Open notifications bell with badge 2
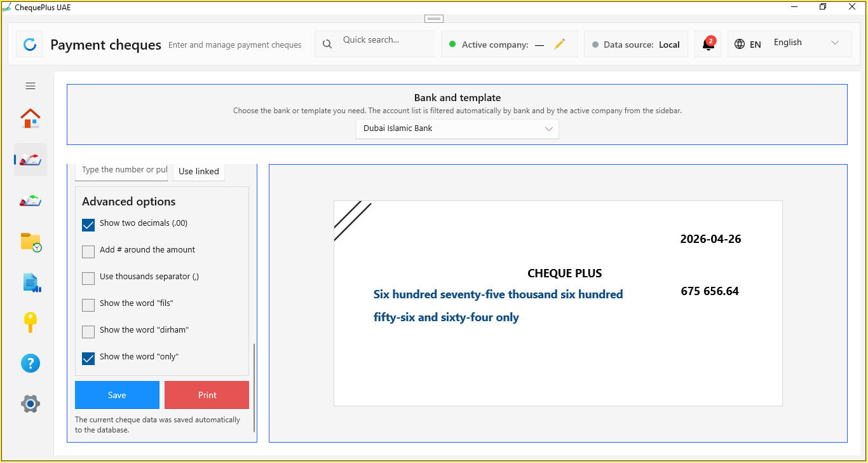Image resolution: width=868 pixels, height=463 pixels. [x=708, y=44]
